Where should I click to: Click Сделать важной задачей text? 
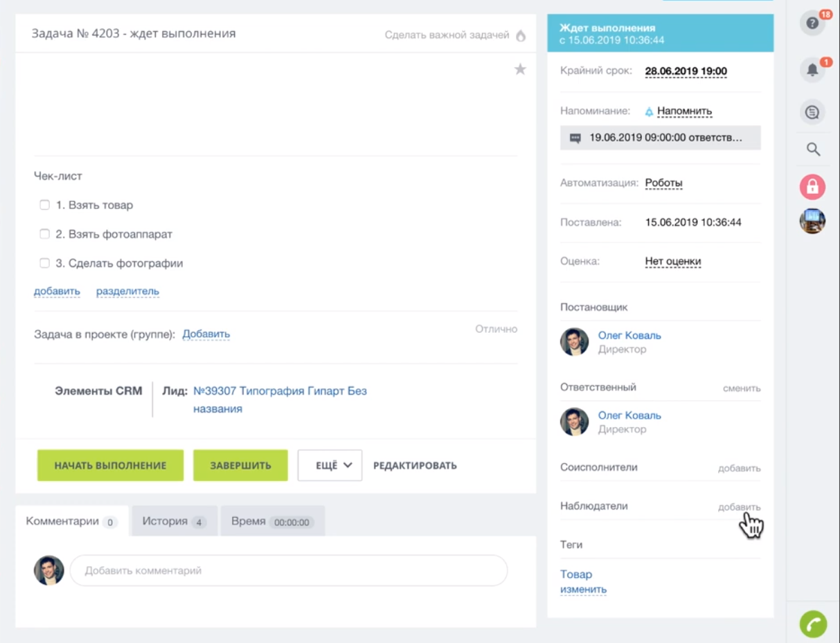(x=447, y=35)
